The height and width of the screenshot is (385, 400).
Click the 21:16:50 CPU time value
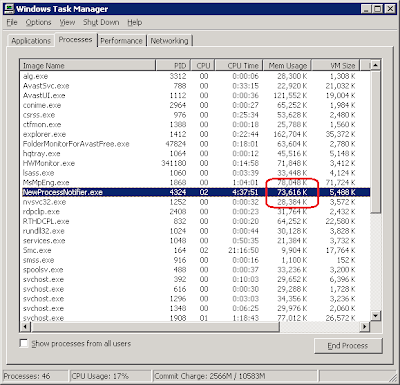[x=243, y=250]
